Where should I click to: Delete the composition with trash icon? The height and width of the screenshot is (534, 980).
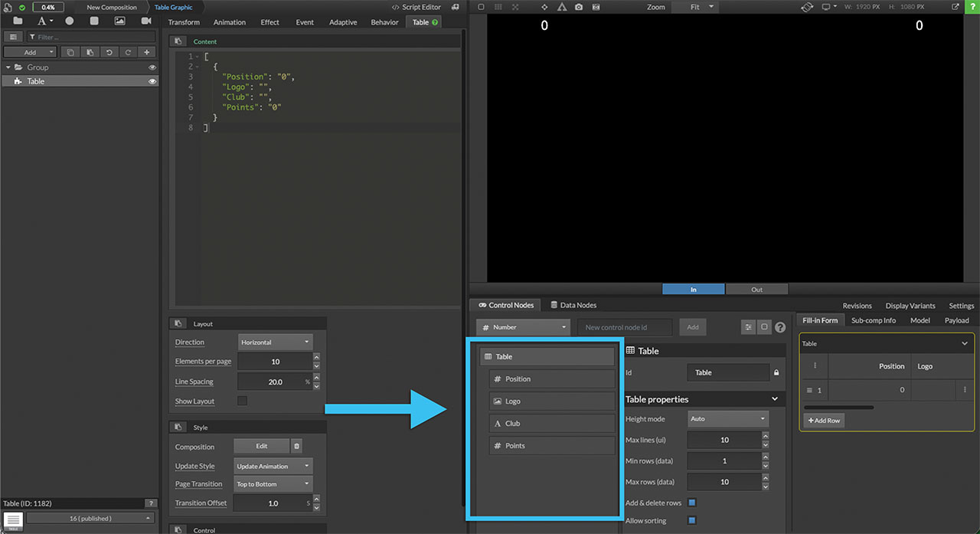(297, 446)
